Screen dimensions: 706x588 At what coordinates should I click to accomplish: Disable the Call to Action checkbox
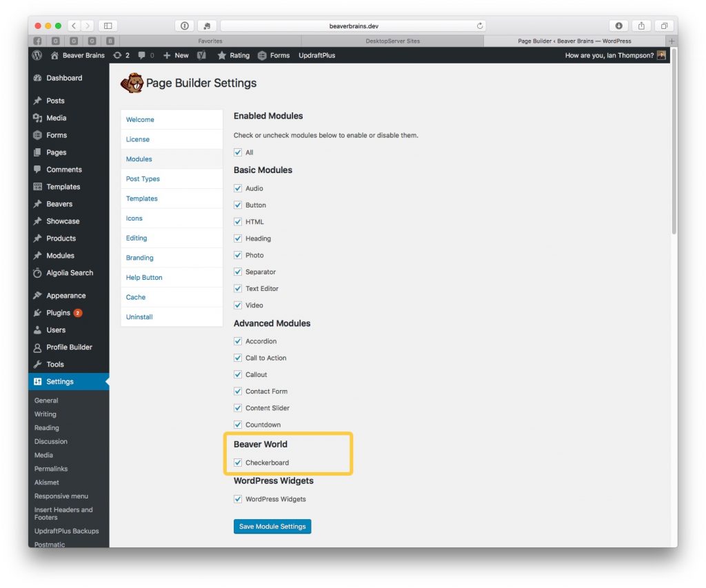238,358
